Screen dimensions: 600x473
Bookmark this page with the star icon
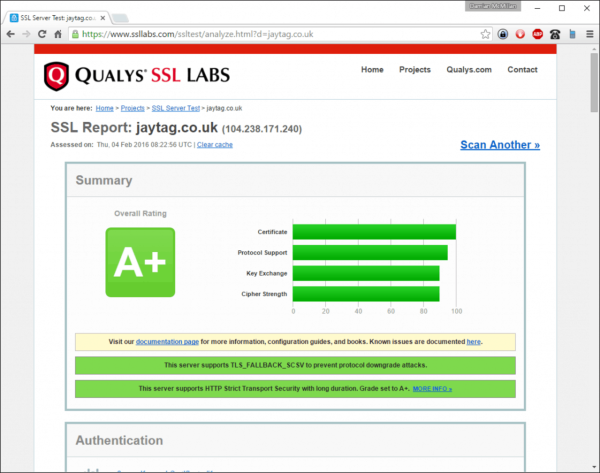[x=485, y=34]
